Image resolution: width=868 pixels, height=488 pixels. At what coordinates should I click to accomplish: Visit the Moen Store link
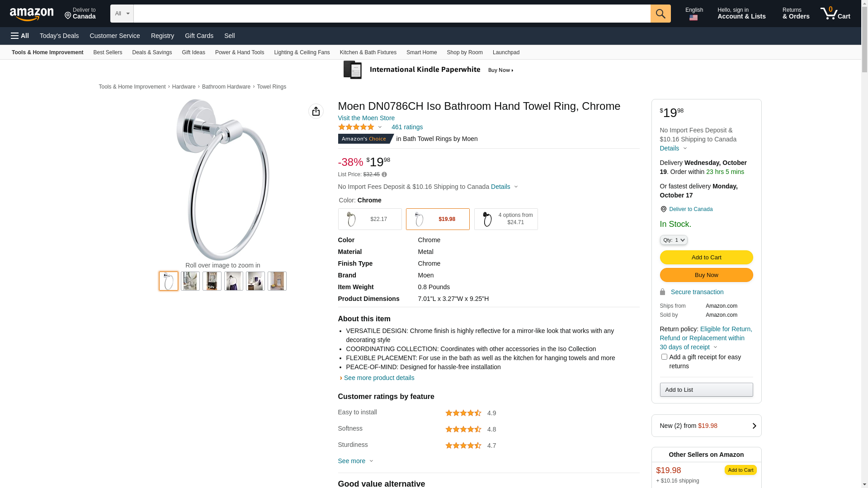click(366, 118)
